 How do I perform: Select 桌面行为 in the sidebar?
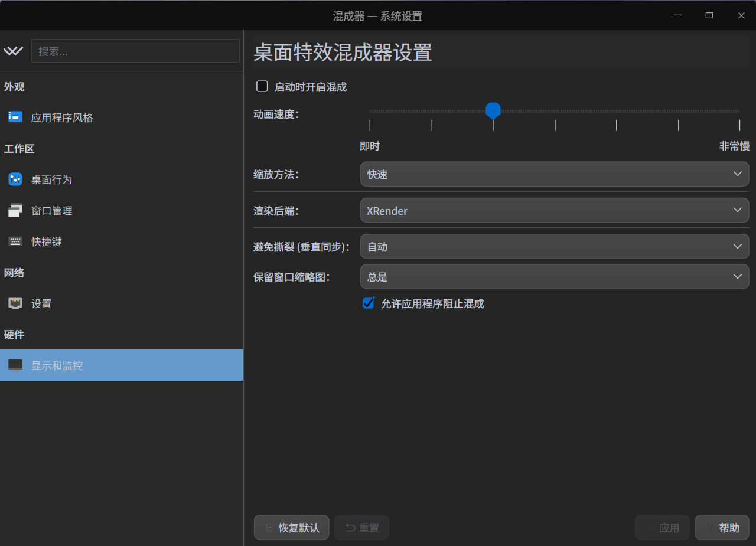52,179
